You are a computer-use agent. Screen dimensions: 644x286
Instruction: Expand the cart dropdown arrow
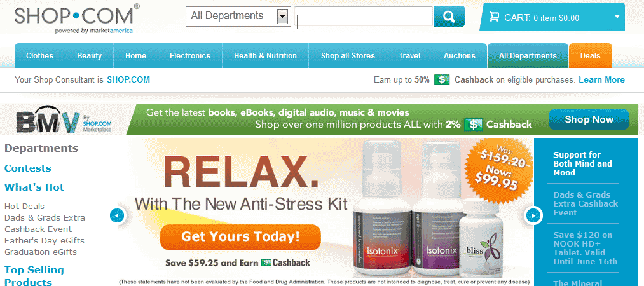click(x=617, y=17)
